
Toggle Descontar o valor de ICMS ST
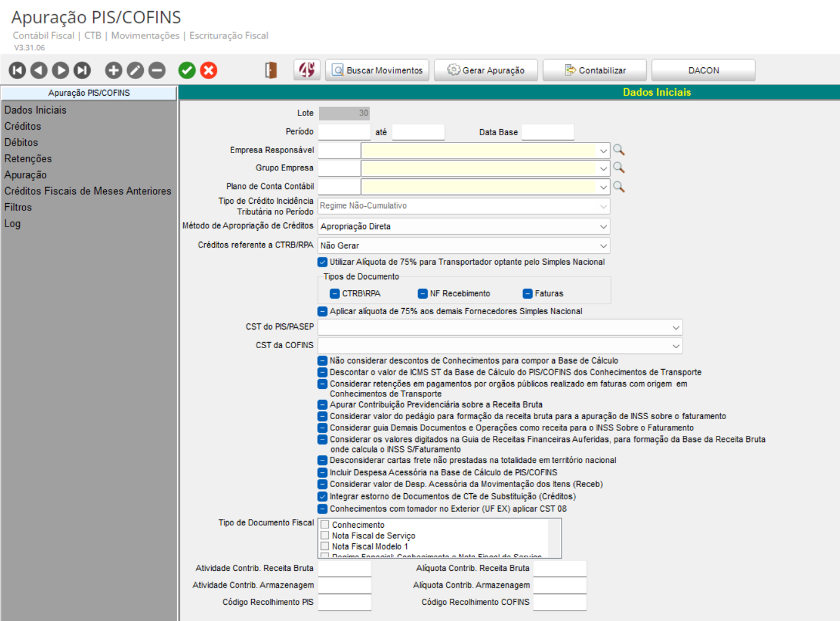322,372
